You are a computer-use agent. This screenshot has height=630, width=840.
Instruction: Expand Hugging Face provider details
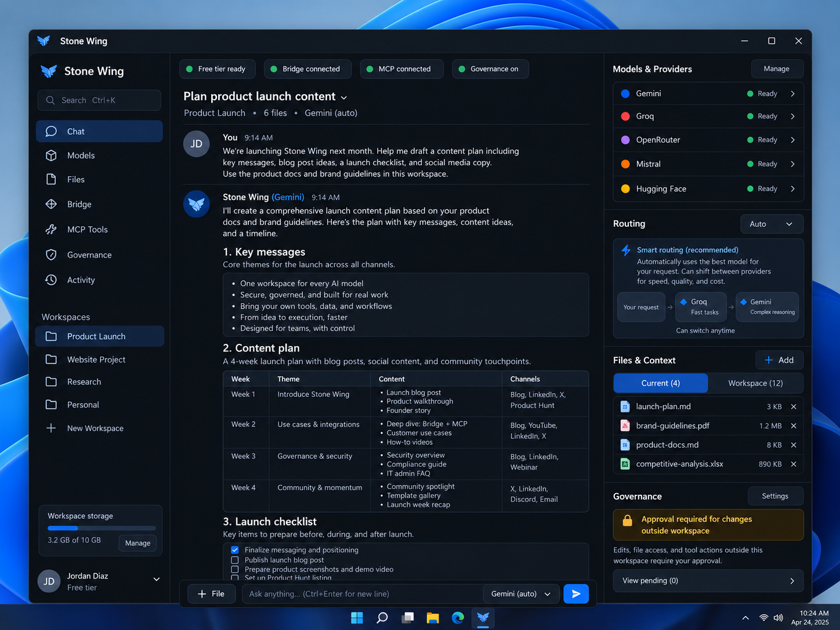(x=793, y=189)
